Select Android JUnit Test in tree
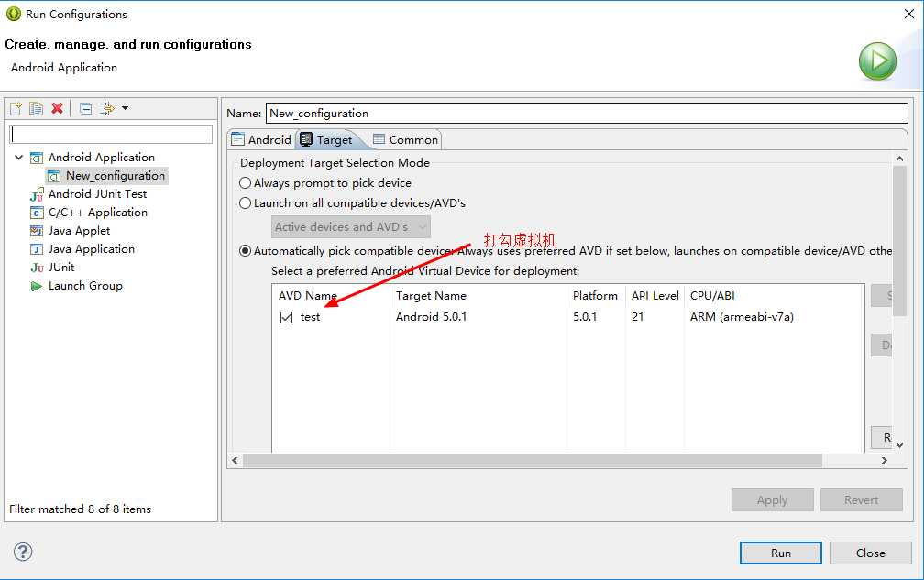Screen dimensions: 924x580 pyautogui.click(x=97, y=194)
